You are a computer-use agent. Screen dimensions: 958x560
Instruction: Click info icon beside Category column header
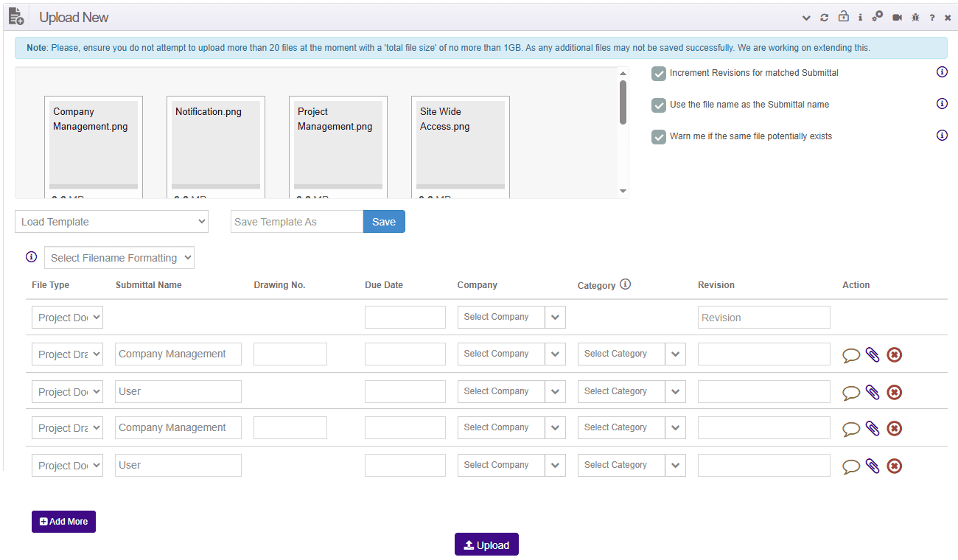[x=625, y=284]
